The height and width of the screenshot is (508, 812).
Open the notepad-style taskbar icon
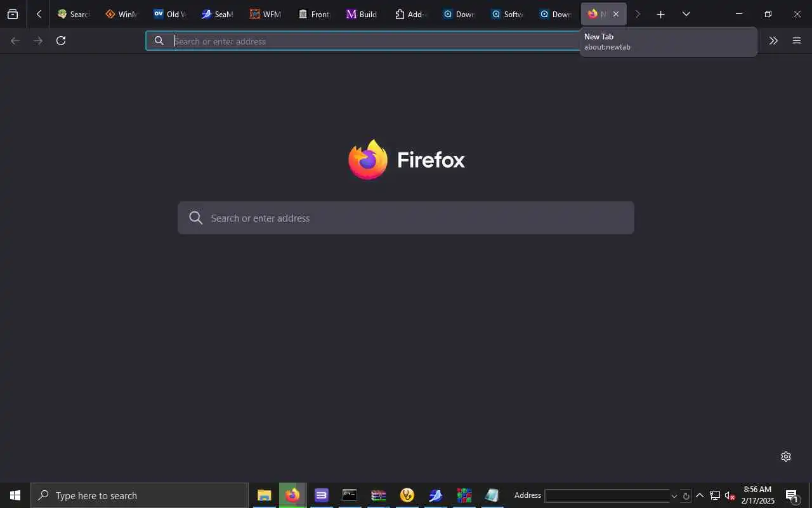(492, 495)
